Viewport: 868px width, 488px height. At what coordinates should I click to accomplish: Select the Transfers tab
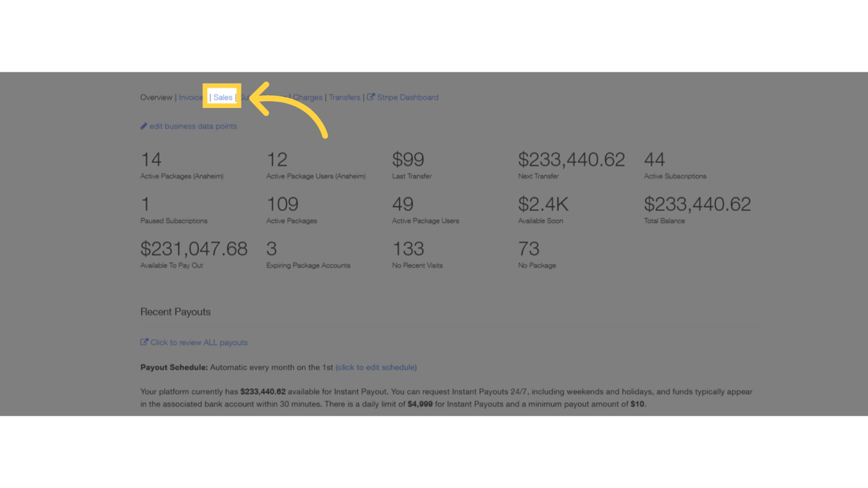pyautogui.click(x=344, y=97)
